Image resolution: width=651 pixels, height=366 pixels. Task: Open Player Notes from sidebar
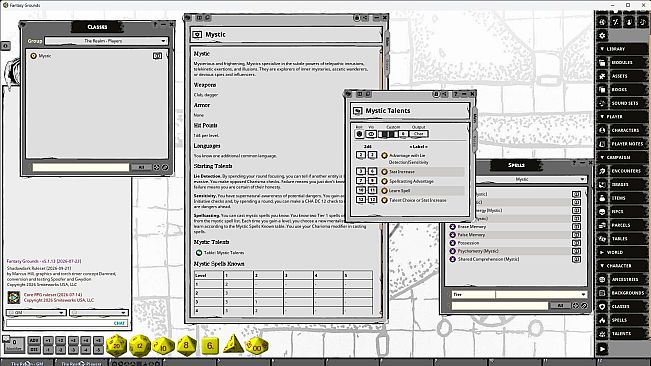click(x=622, y=144)
